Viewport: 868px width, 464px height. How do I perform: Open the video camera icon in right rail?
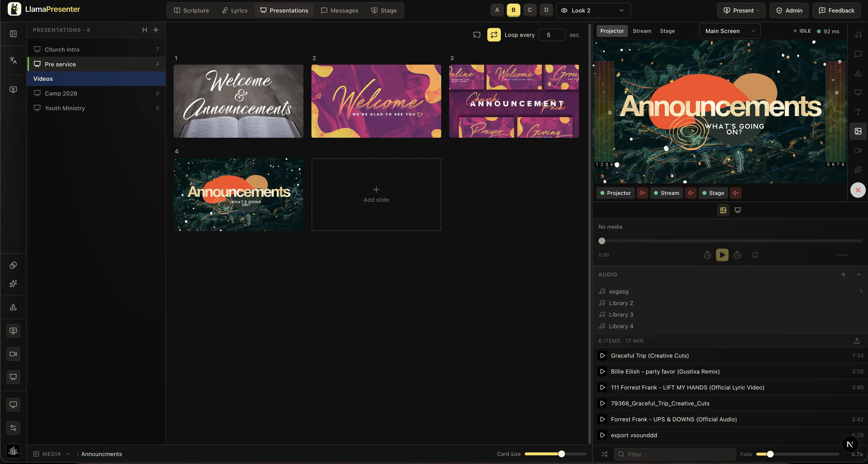point(858,150)
